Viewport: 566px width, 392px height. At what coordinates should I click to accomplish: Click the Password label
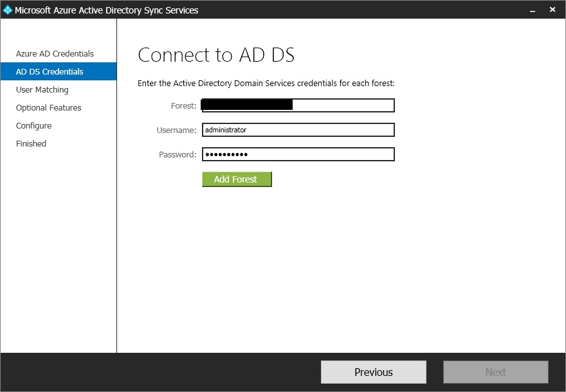click(178, 154)
